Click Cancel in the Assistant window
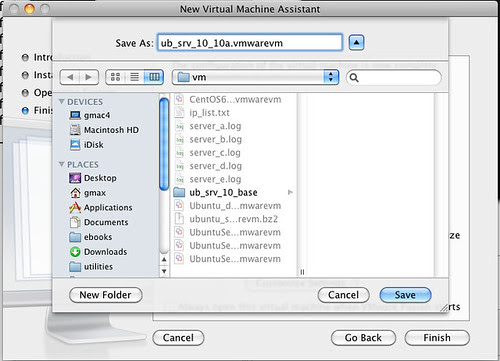Screen dimensions: 500x361 pos(178,338)
